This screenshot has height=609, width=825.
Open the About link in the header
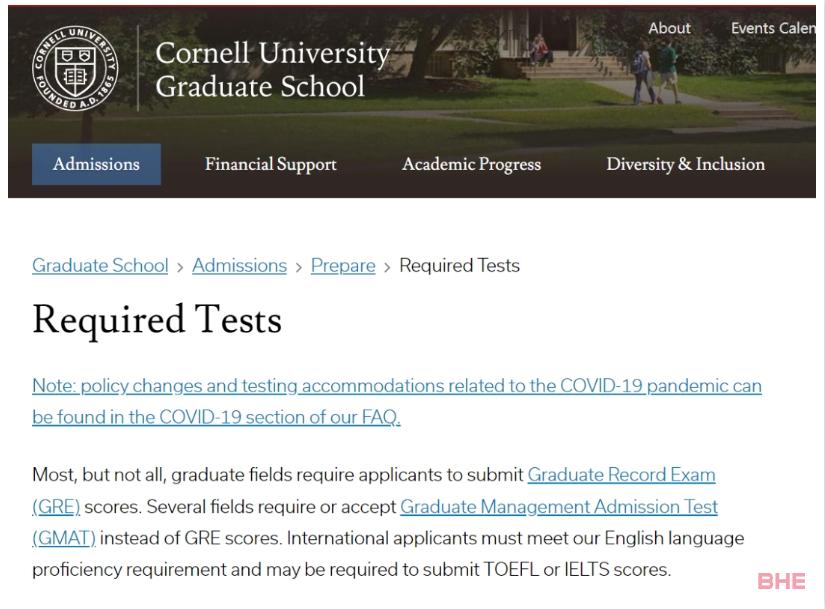click(x=669, y=28)
